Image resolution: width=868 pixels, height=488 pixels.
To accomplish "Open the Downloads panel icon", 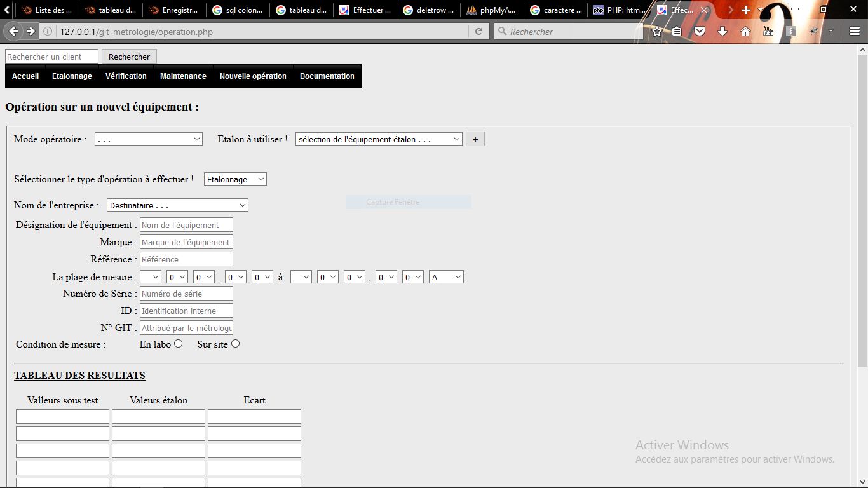I will (722, 30).
